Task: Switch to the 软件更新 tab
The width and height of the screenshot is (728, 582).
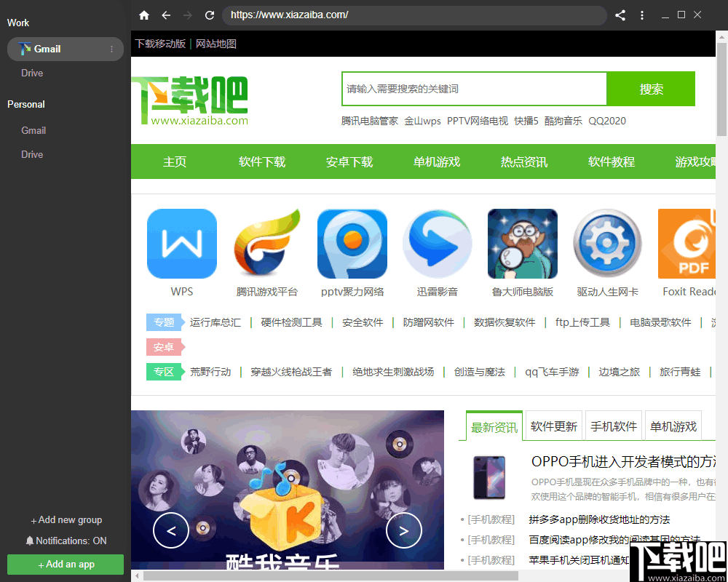Action: (x=554, y=426)
